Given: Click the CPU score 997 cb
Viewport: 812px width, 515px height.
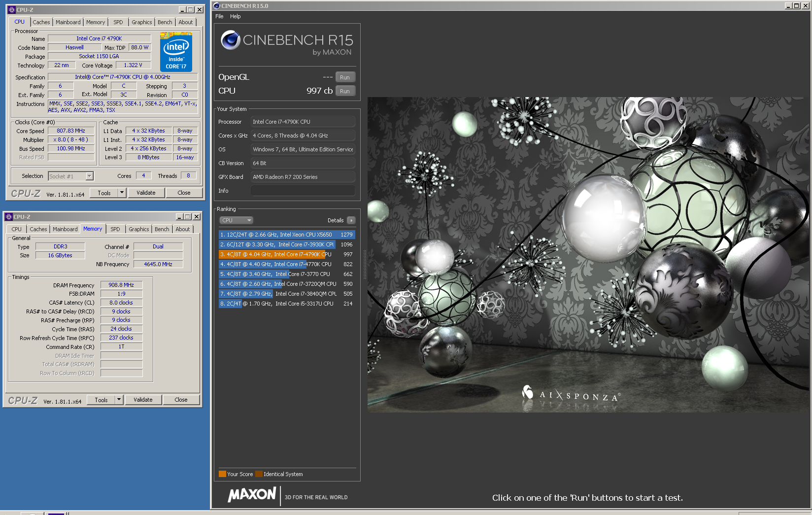Looking at the screenshot, I should 319,91.
